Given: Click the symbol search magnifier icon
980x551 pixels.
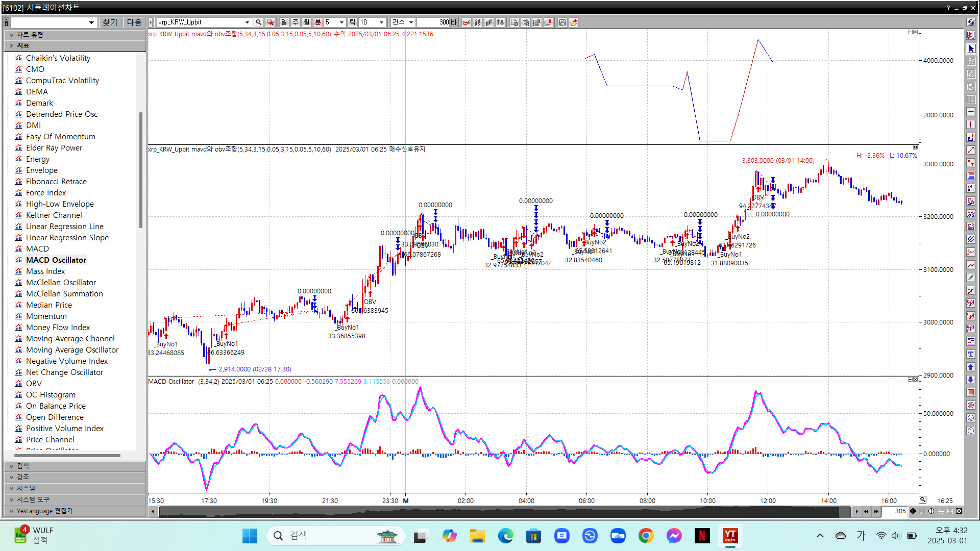Looking at the screenshot, I should pyautogui.click(x=259, y=22).
